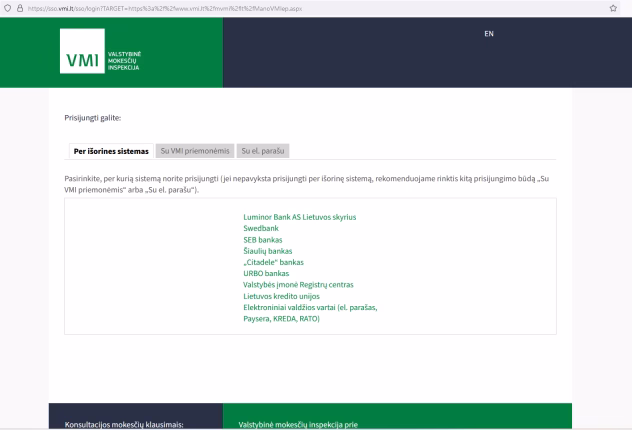Click the padlock site security icon

point(20,8)
